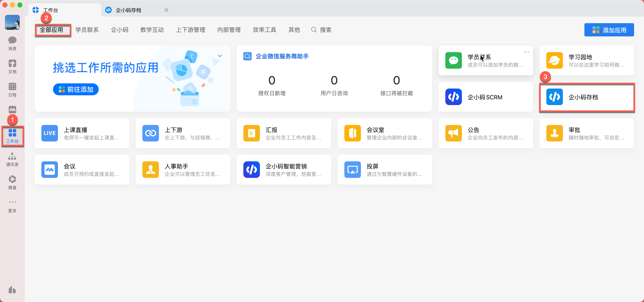The height and width of the screenshot is (302, 644).
Task: Click the 前往添加 button
Action: coord(76,89)
